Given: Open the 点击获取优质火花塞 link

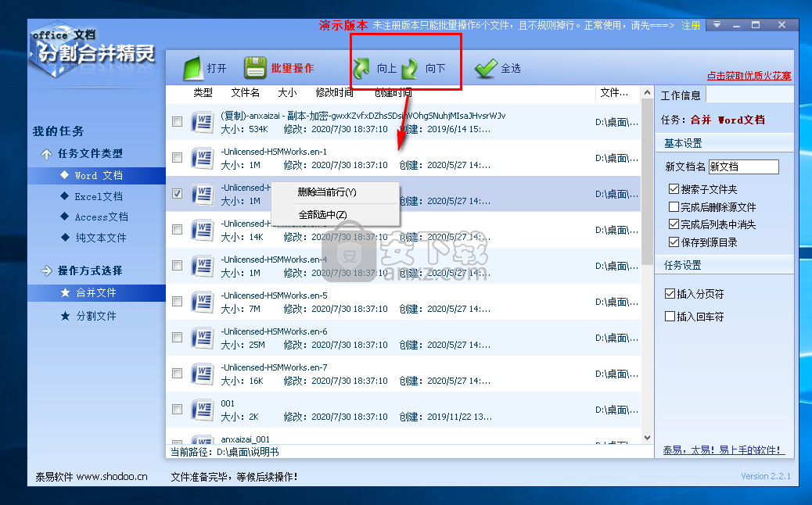Looking at the screenshot, I should pyautogui.click(x=749, y=76).
